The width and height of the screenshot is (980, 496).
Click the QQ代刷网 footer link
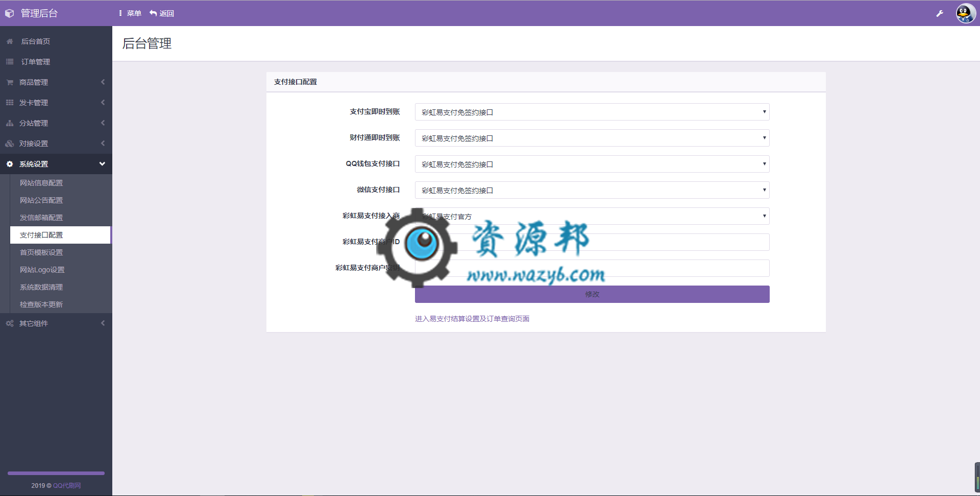pos(67,486)
